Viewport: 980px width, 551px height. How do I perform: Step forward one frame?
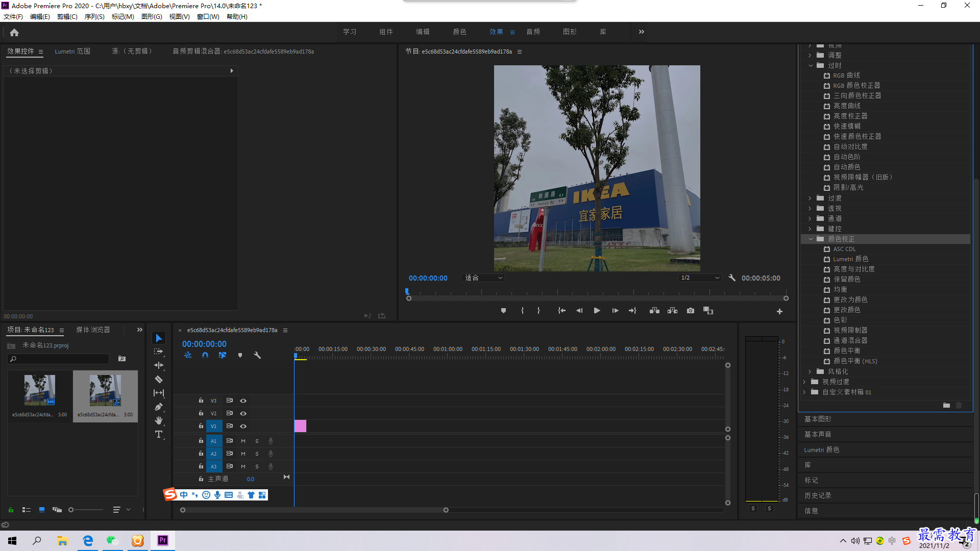[615, 311]
